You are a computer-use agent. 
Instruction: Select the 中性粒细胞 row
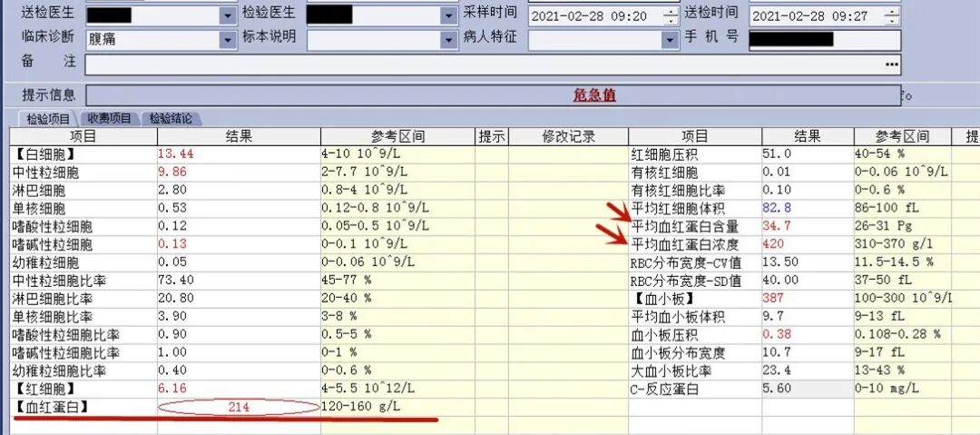tap(318, 173)
